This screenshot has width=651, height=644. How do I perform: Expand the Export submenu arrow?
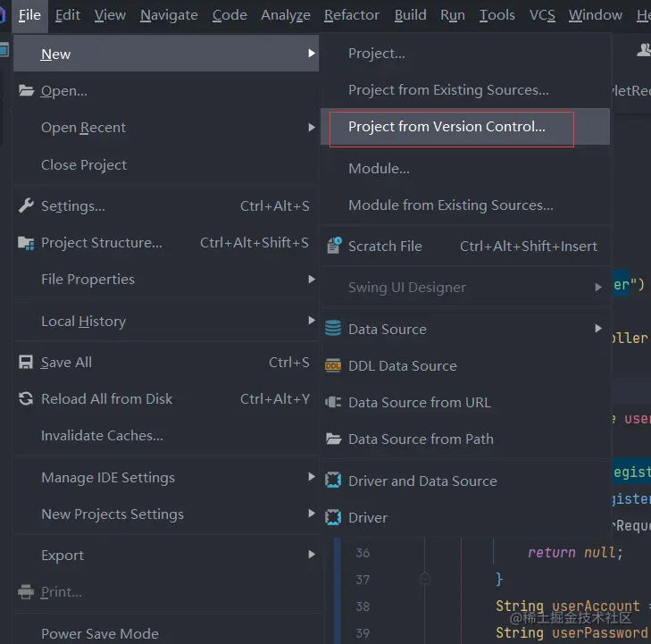(312, 555)
